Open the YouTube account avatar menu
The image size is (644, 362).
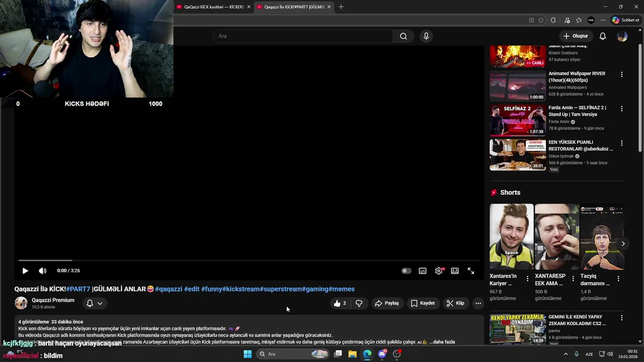(622, 36)
